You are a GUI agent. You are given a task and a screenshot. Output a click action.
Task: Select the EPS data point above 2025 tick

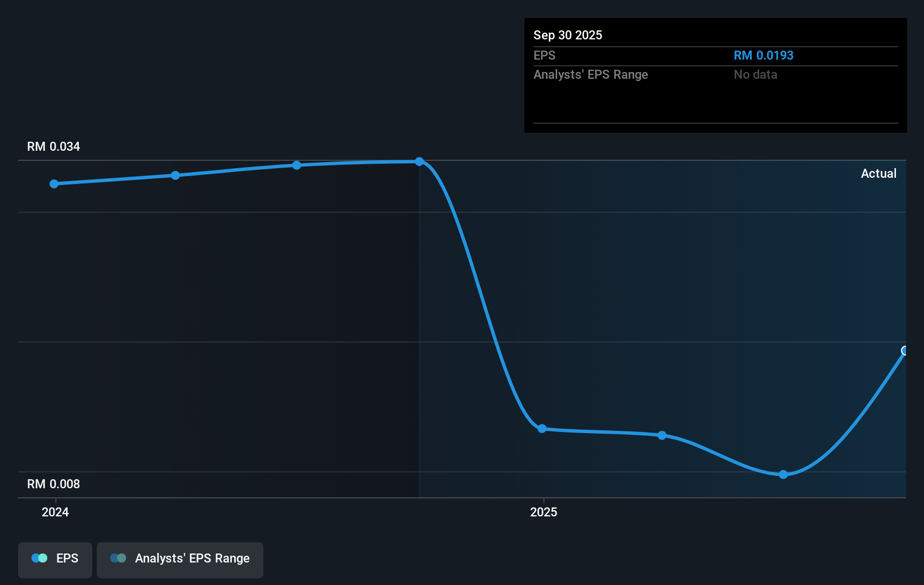click(542, 429)
